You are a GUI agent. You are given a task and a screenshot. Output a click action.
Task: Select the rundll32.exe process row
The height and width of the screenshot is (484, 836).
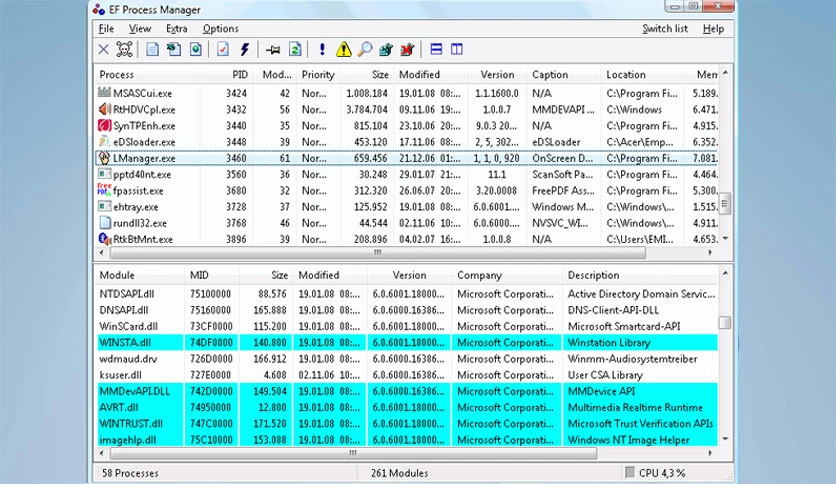tap(407, 223)
